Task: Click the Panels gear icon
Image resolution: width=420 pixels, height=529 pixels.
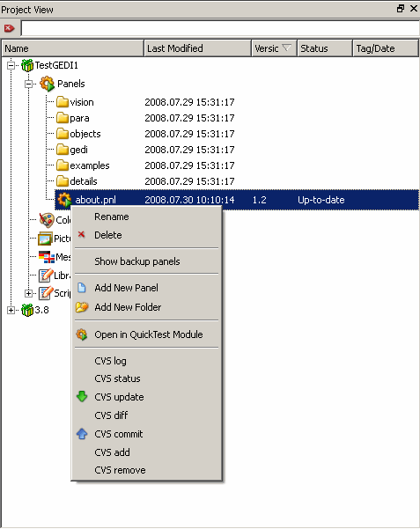Action: pyautogui.click(x=47, y=84)
